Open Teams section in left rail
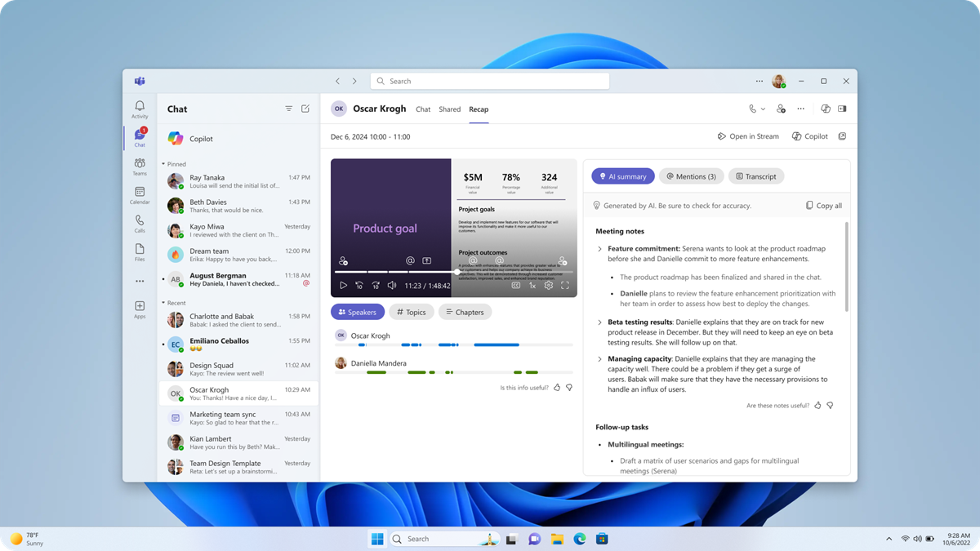 pyautogui.click(x=140, y=167)
